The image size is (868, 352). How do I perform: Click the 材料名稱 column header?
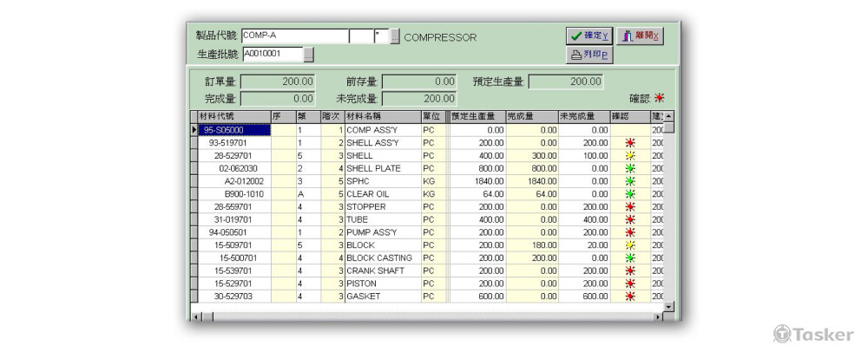coord(383,116)
